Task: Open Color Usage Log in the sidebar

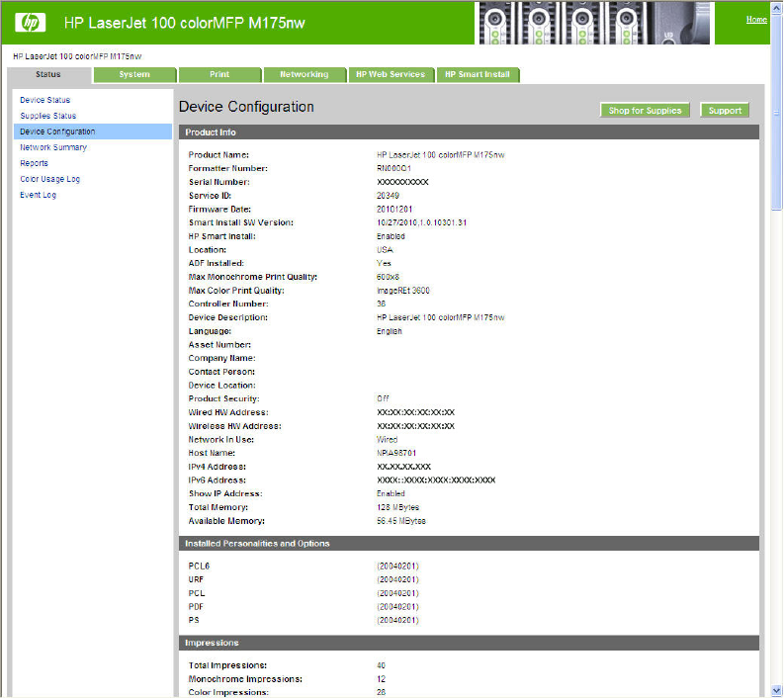Action: [49, 179]
